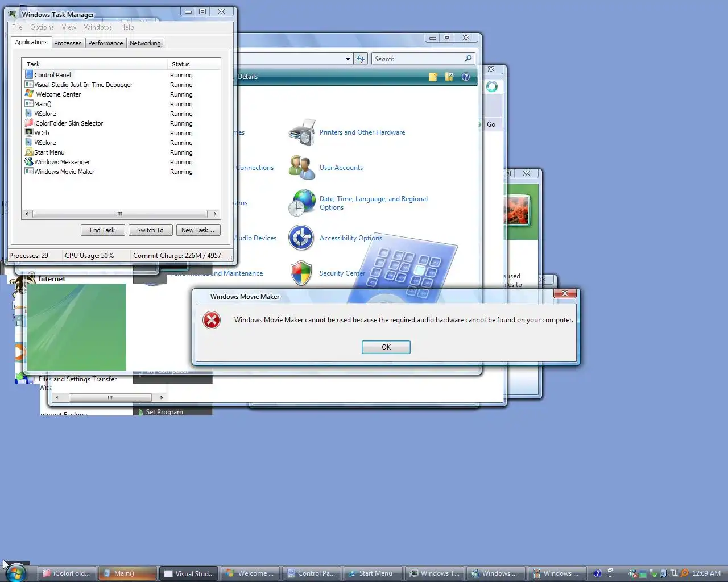This screenshot has width=728, height=582.
Task: Click the Windows Start orb
Action: click(16, 573)
